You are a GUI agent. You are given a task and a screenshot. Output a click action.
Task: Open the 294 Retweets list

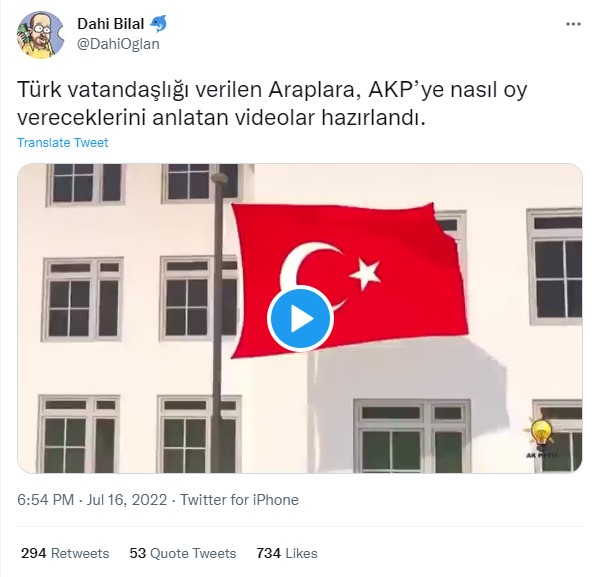click(x=65, y=553)
